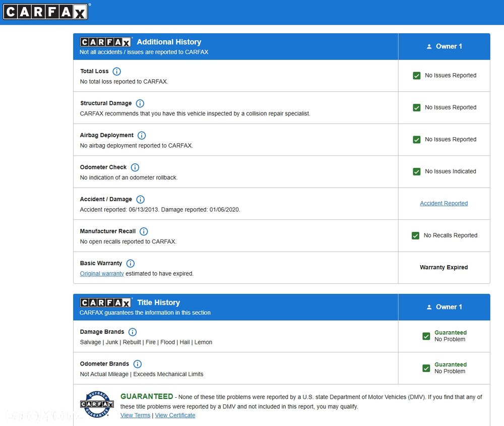Click 'Not all accidents / issues' subtitle
The height and width of the screenshot is (426, 504).
pyautogui.click(x=144, y=52)
